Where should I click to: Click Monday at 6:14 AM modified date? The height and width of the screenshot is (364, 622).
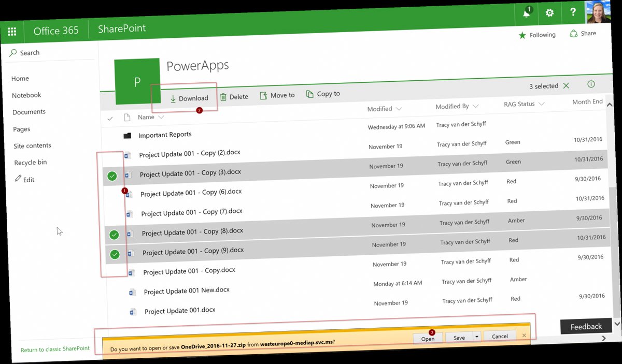(x=398, y=283)
